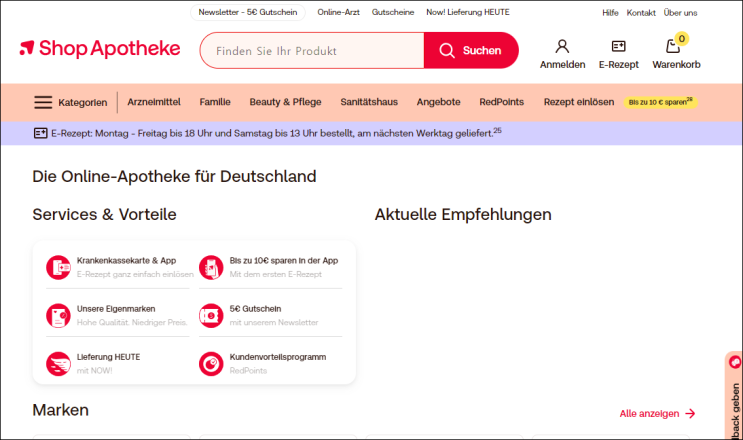Viewport: 743px width, 440px height.
Task: Open the Now! Lieferung HEUTE link
Action: pyautogui.click(x=468, y=12)
